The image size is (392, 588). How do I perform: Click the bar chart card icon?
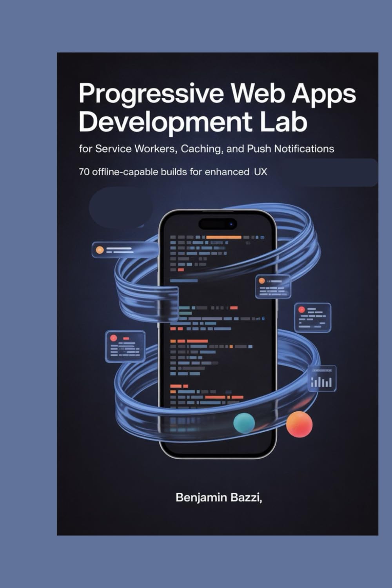321,379
